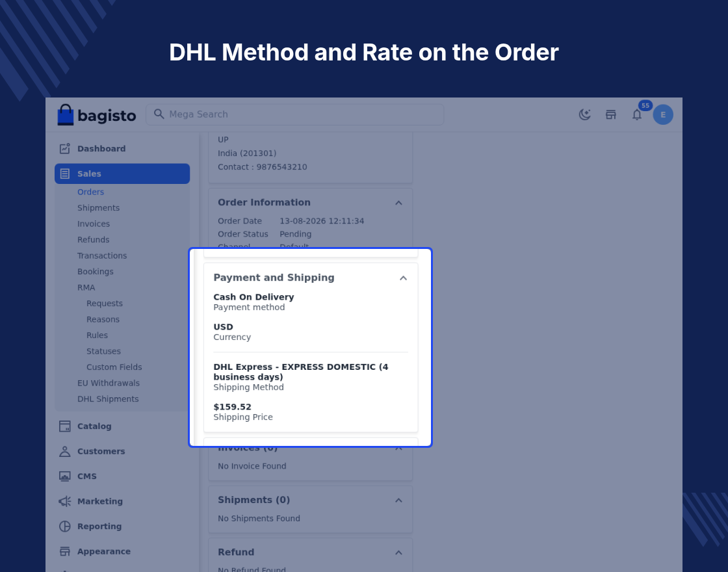Click Cash On Delivery payment method
The height and width of the screenshot is (572, 728).
253,297
